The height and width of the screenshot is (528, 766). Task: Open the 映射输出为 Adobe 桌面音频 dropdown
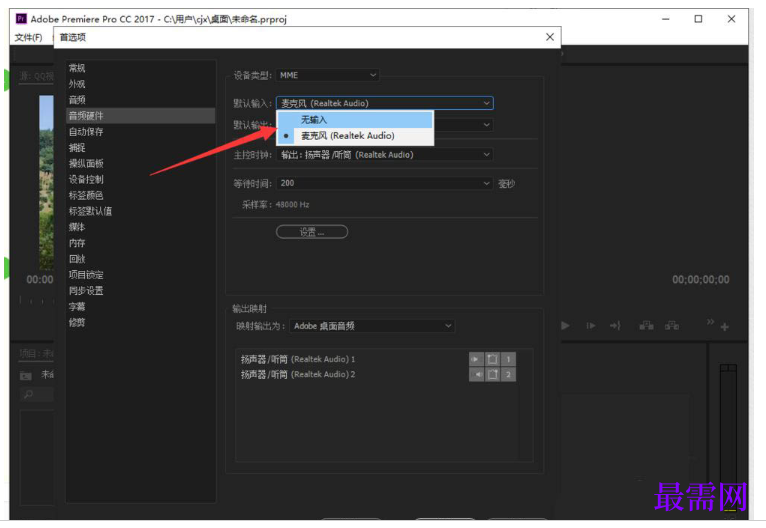(372, 326)
